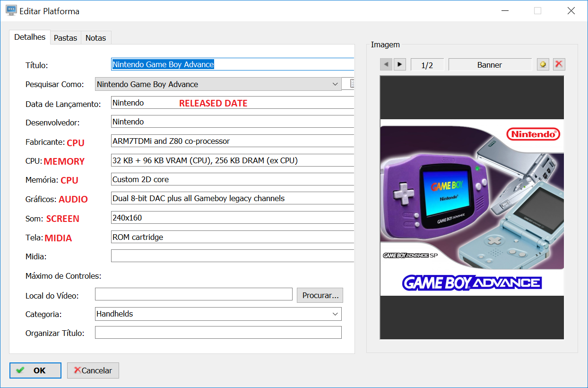Click the Local do Vídeo path field

[x=194, y=294]
